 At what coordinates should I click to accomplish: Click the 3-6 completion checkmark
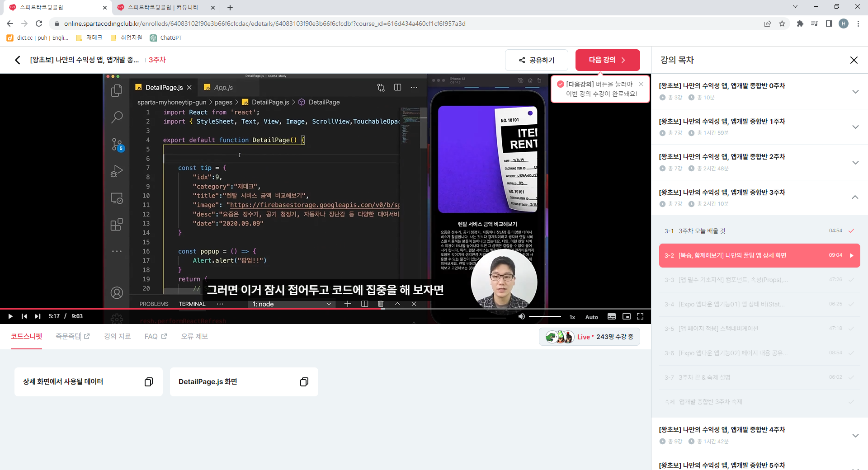851,353
